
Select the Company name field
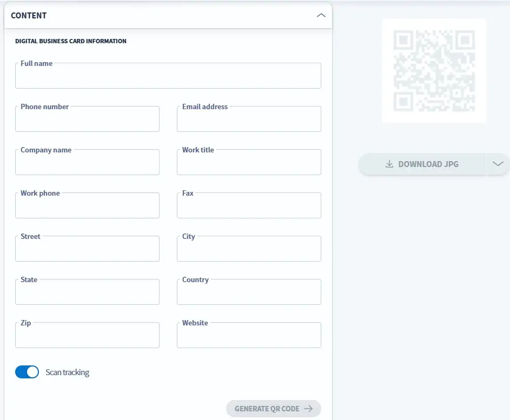click(87, 162)
